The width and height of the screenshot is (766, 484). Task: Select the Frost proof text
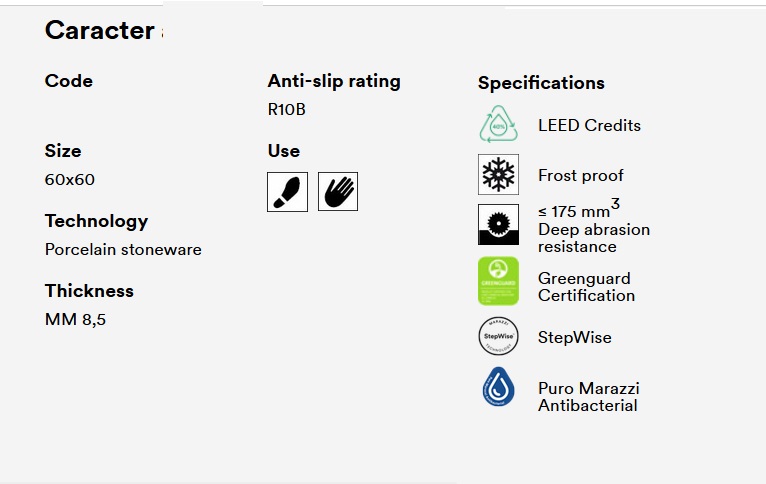coord(580,176)
